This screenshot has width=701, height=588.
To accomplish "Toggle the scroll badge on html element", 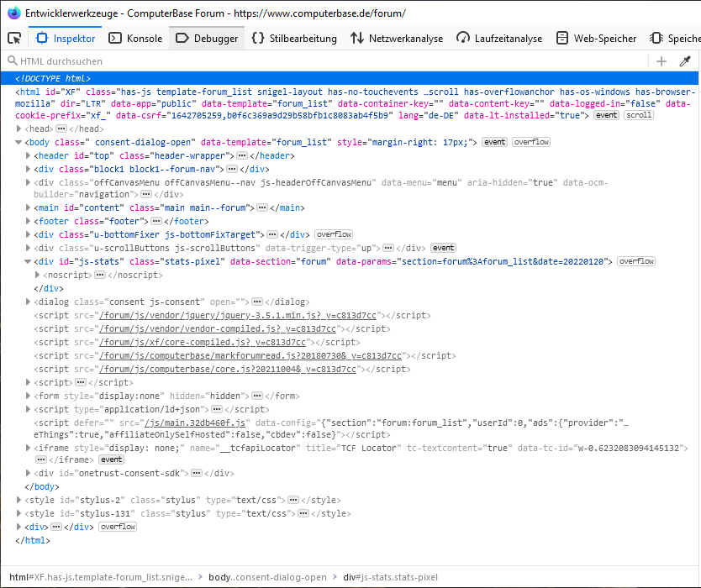I will point(638,115).
